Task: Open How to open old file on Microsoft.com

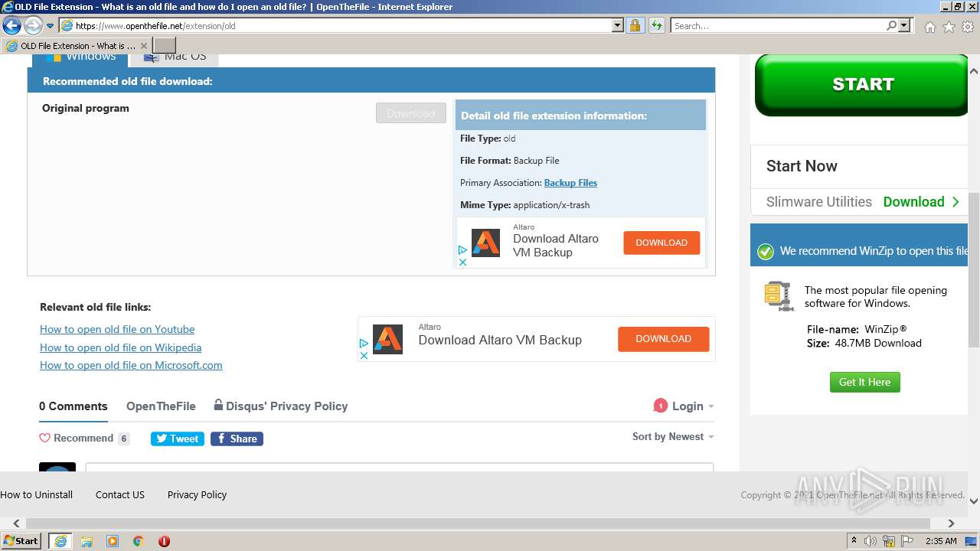Action: (x=131, y=365)
